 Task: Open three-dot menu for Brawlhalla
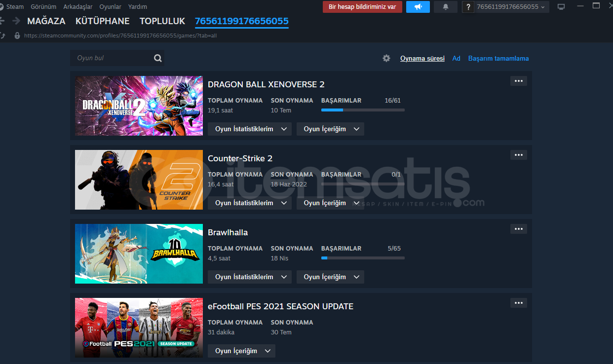(x=518, y=229)
